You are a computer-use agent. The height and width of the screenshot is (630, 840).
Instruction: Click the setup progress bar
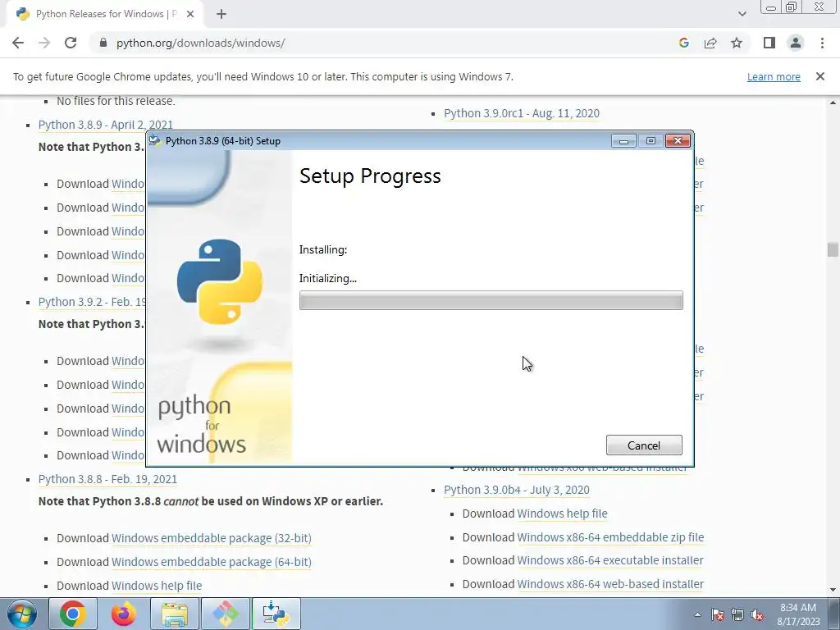pyautogui.click(x=491, y=300)
